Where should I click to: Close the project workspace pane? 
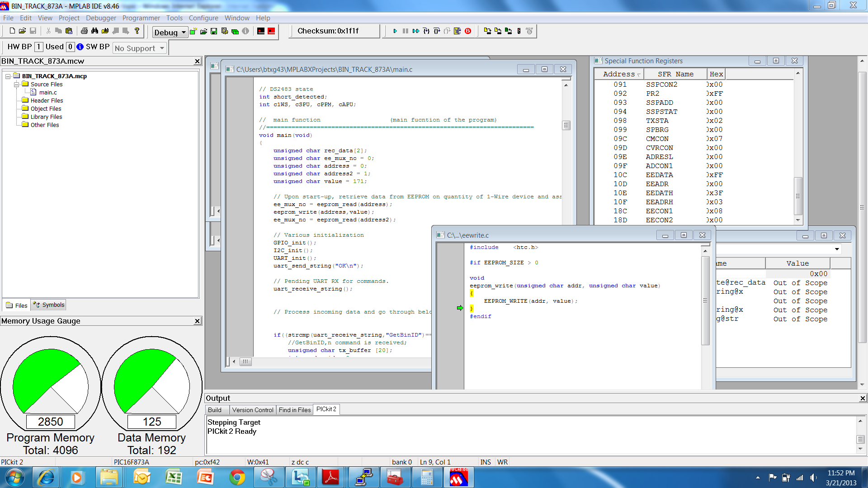(x=197, y=61)
